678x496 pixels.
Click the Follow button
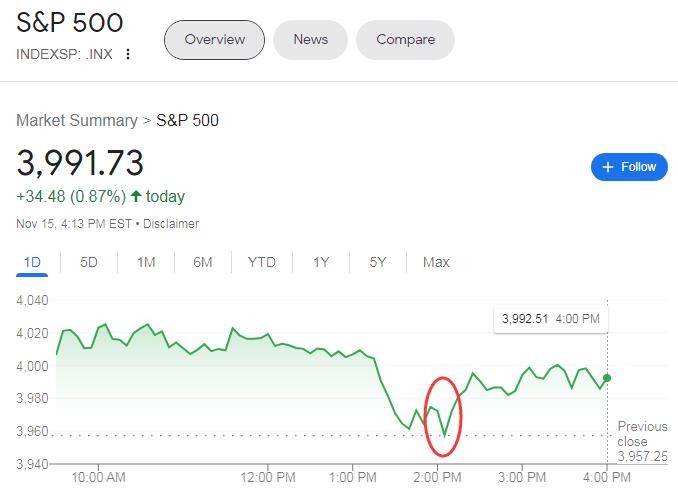(629, 167)
